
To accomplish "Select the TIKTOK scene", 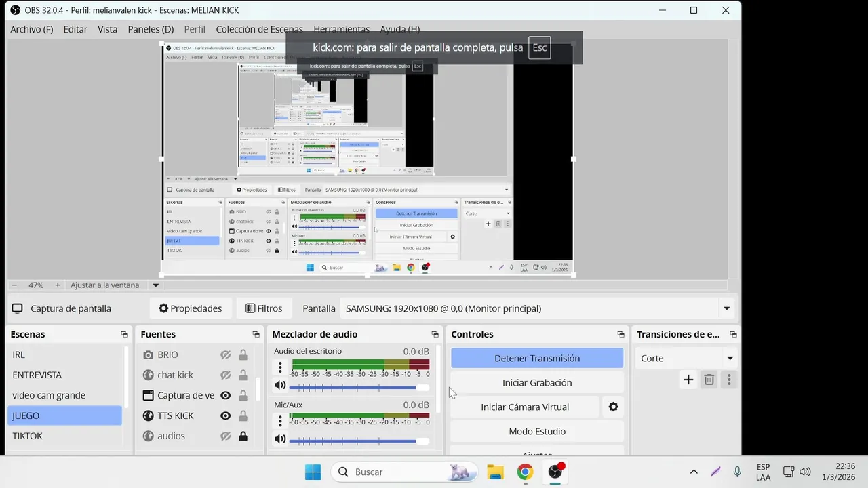I will coord(65,436).
